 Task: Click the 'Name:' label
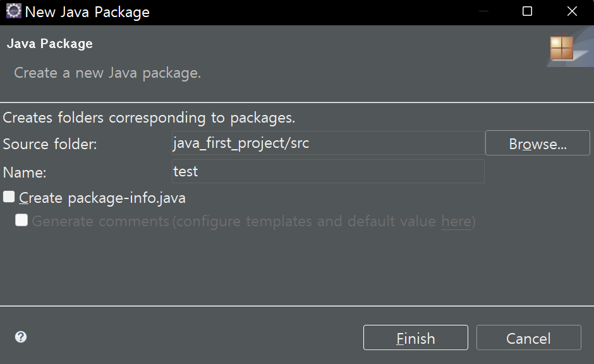pos(25,173)
